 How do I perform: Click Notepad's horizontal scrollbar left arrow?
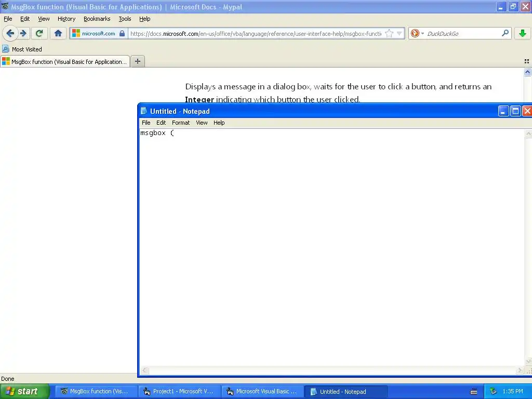[x=144, y=370]
